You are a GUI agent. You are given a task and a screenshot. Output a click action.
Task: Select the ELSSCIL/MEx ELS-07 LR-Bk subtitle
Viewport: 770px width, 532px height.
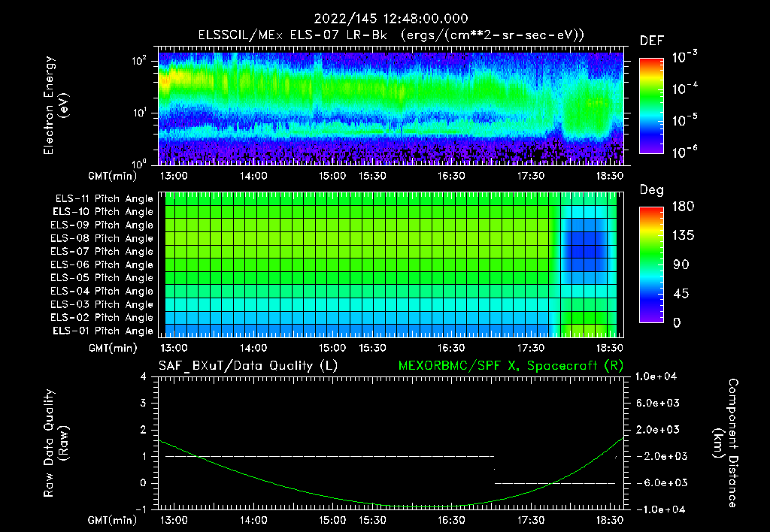[x=391, y=35]
